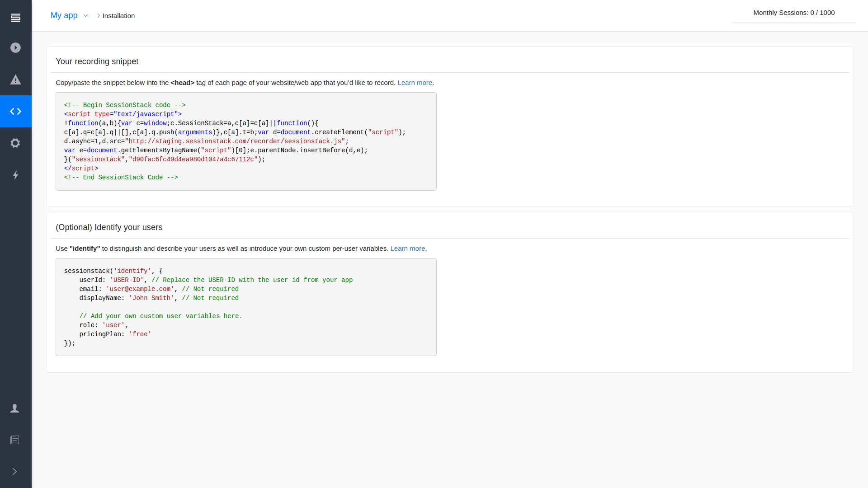This screenshot has width=868, height=488.
Task: Select the Installation breadcrumb item
Action: (118, 16)
